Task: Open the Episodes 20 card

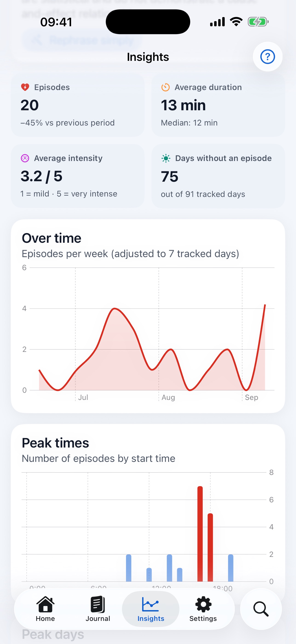Action: [78, 105]
